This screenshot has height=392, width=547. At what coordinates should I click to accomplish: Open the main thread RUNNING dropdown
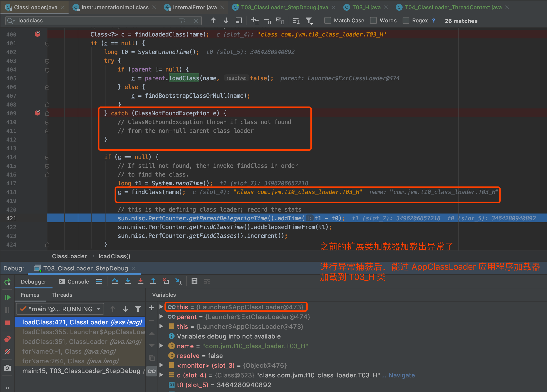click(x=60, y=309)
